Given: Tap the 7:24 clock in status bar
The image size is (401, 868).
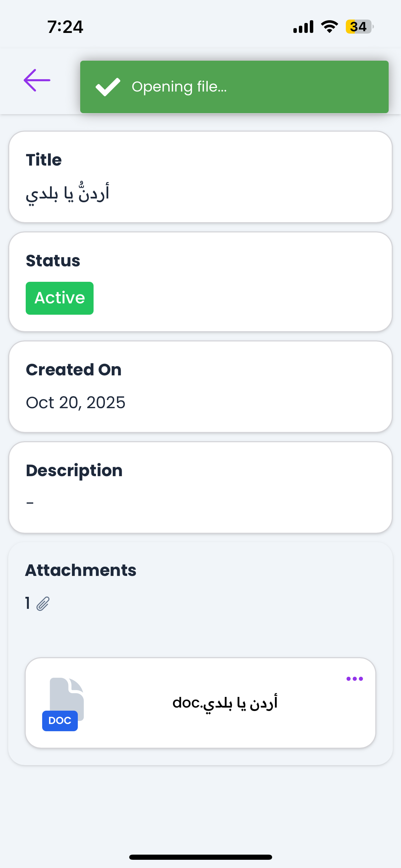Looking at the screenshot, I should (65, 27).
